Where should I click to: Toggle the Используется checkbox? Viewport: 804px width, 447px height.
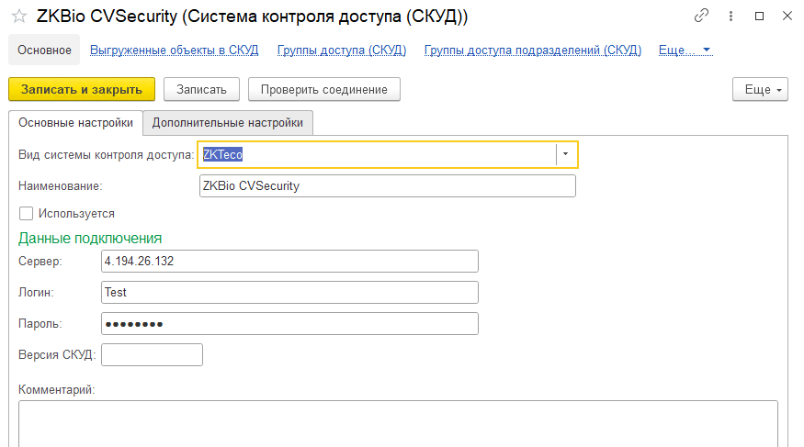coord(26,213)
